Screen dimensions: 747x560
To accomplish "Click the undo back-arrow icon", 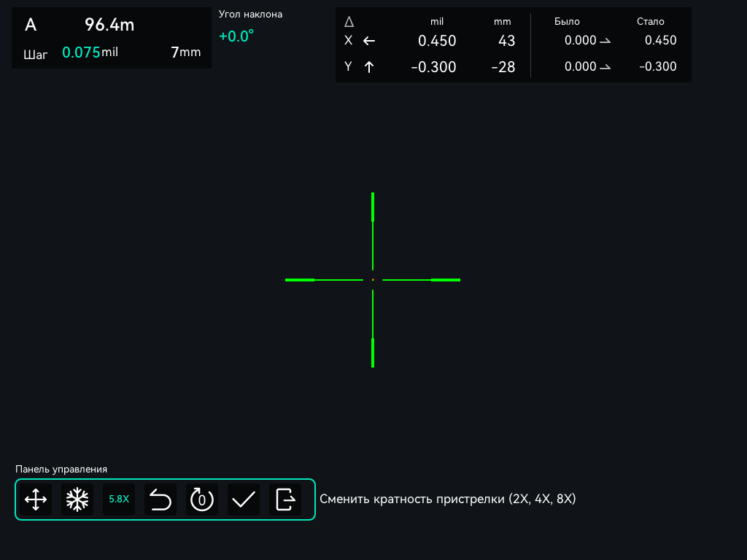I will [x=160, y=499].
